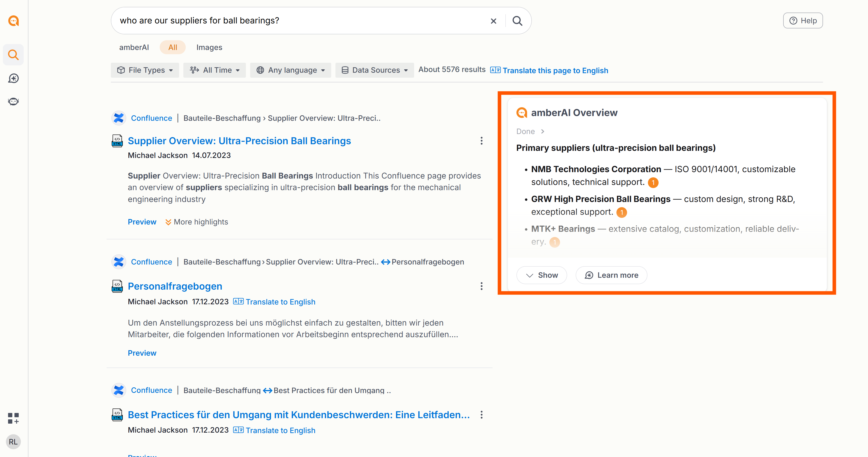Click the Confluence logo above Supplier Overview result
Viewport: 868px width, 457px height.
[x=119, y=118]
